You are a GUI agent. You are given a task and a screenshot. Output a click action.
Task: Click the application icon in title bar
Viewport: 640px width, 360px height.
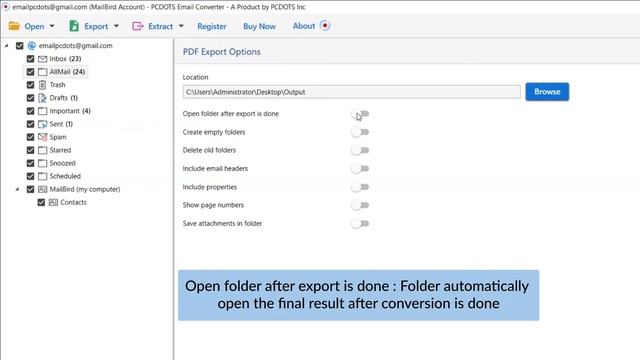click(x=6, y=7)
